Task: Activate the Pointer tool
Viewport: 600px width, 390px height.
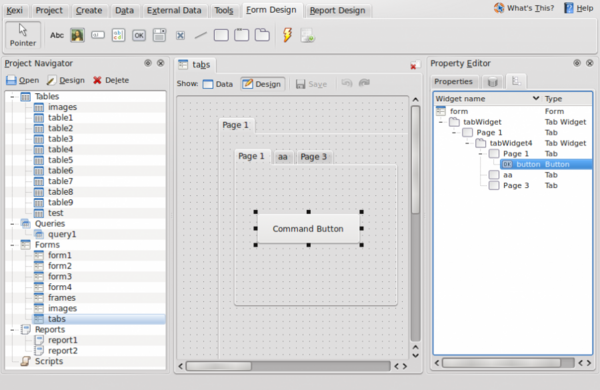Action: click(x=23, y=35)
